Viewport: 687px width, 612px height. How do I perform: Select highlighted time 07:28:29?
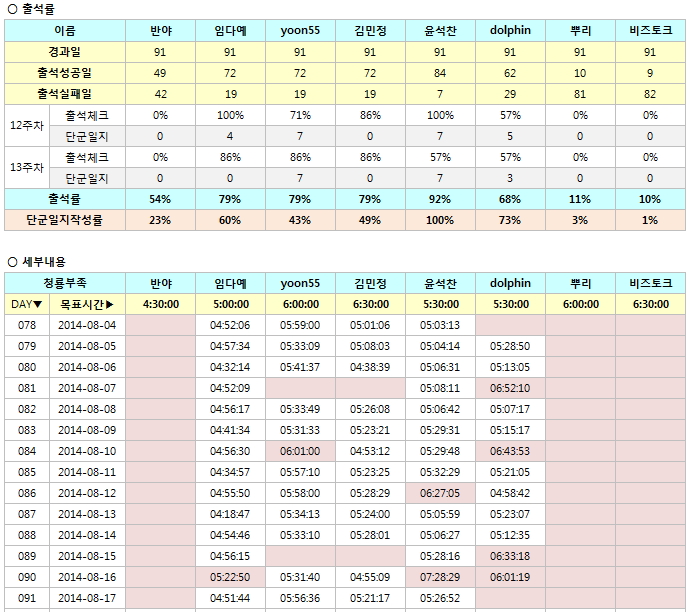tap(440, 577)
